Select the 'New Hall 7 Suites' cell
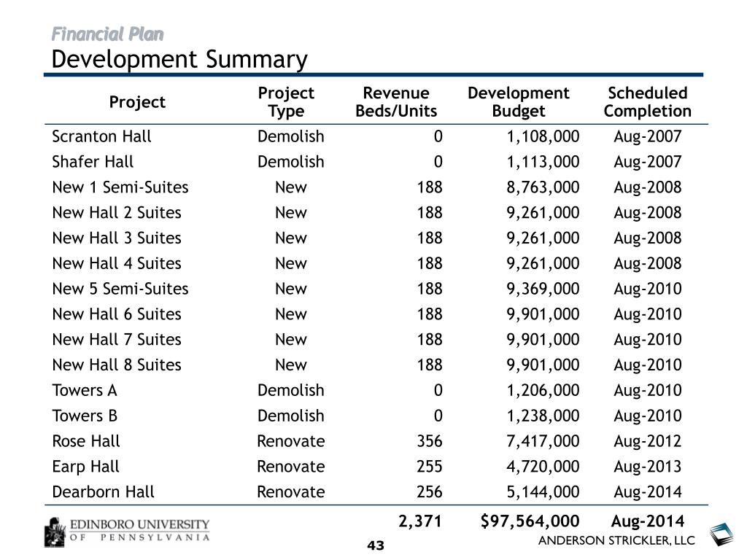Viewport: 747px width, 560px height. click(x=117, y=340)
